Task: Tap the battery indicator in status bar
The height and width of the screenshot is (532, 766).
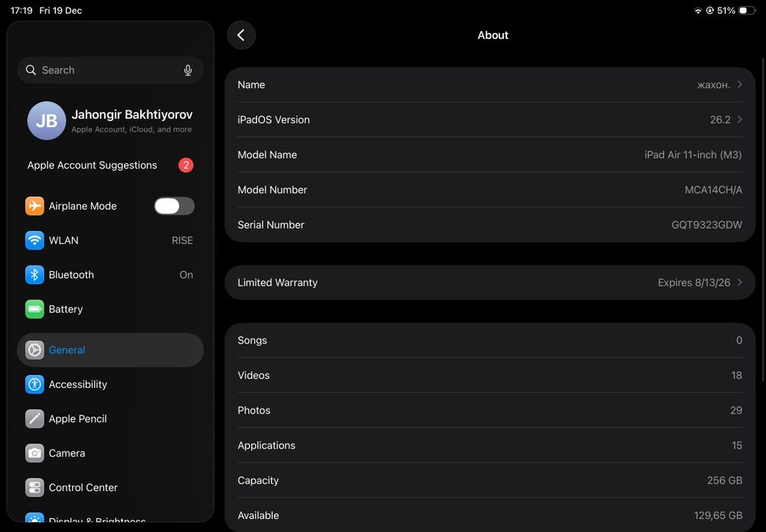Action: click(x=747, y=10)
